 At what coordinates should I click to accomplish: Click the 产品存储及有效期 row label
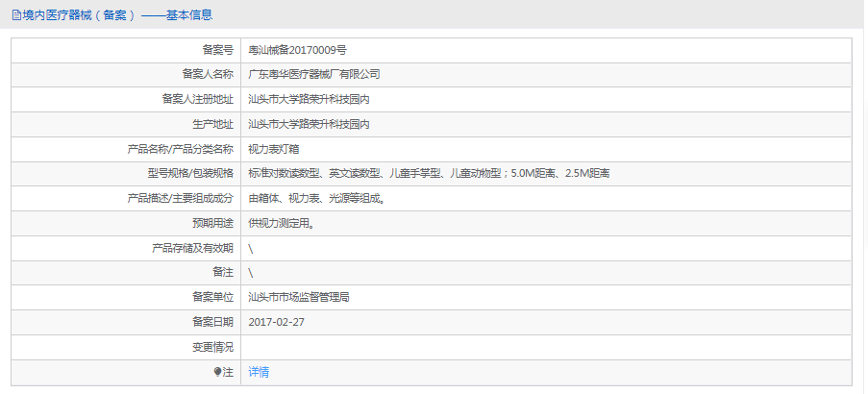click(x=192, y=248)
